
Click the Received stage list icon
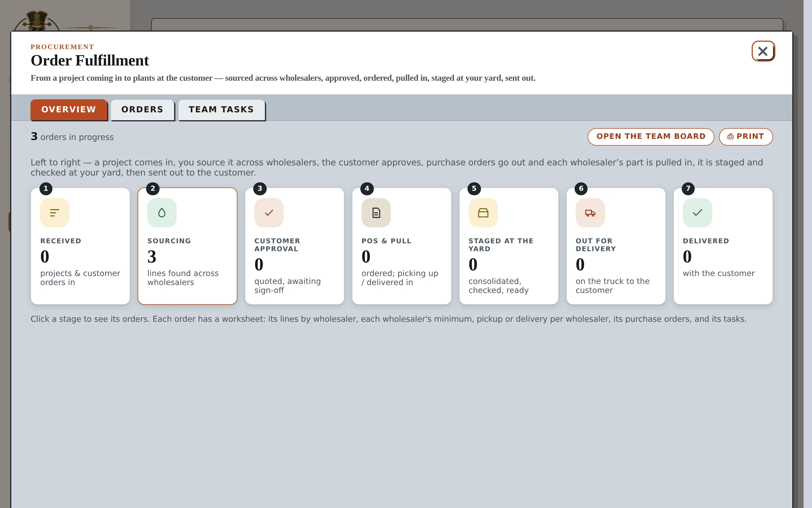point(55,213)
